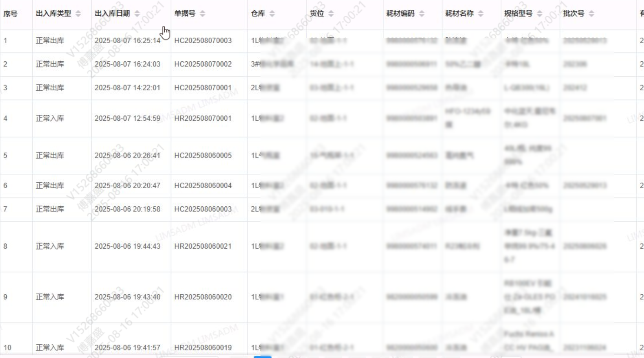The width and height of the screenshot is (644, 358).
Task: Click the 仓库 column header label
Action: pos(258,13)
